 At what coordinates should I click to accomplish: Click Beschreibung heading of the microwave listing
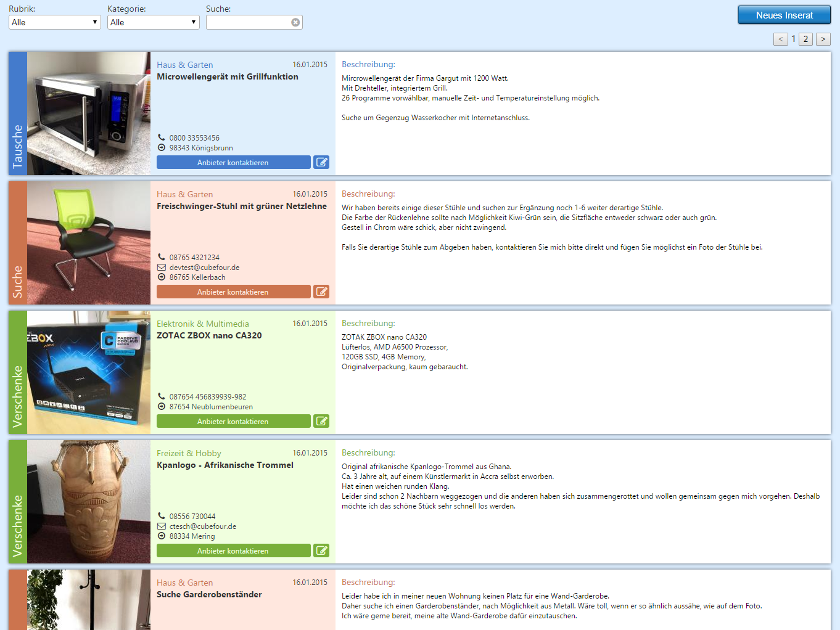tap(368, 64)
